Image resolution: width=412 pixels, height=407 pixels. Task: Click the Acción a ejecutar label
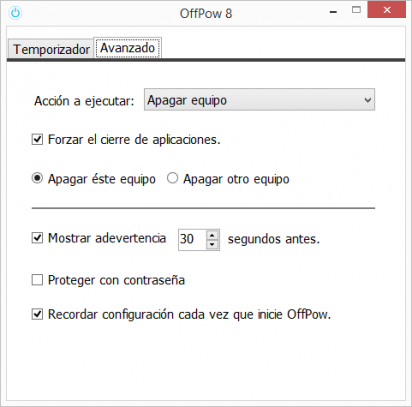[x=84, y=101]
